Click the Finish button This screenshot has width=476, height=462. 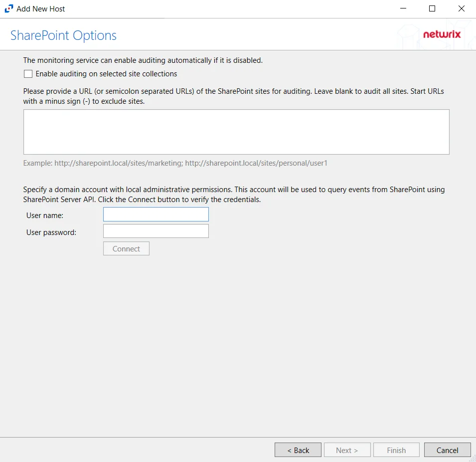(396, 450)
